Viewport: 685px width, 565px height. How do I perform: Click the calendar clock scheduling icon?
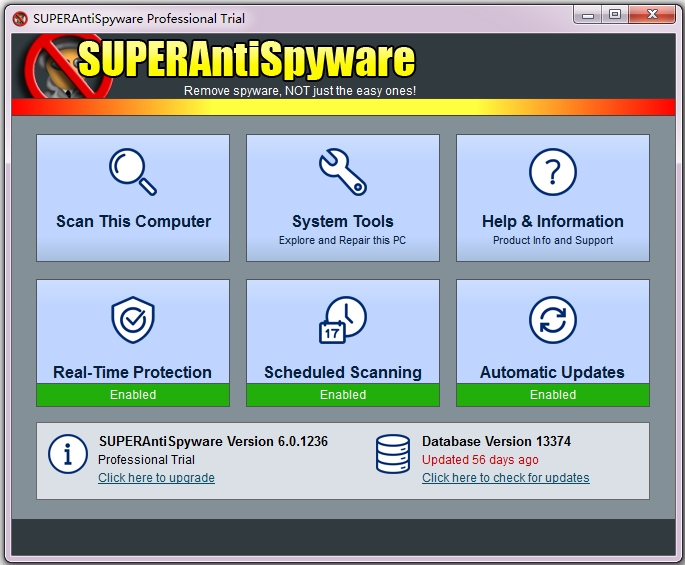[x=343, y=320]
